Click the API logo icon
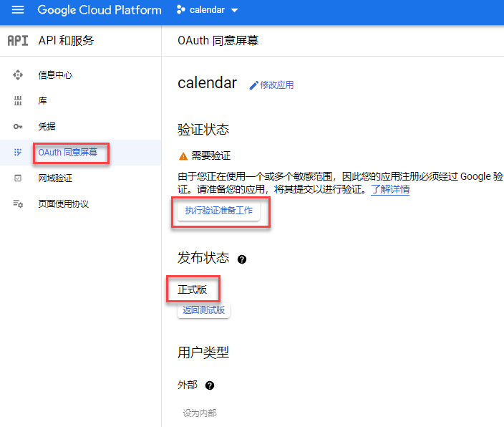 18,41
